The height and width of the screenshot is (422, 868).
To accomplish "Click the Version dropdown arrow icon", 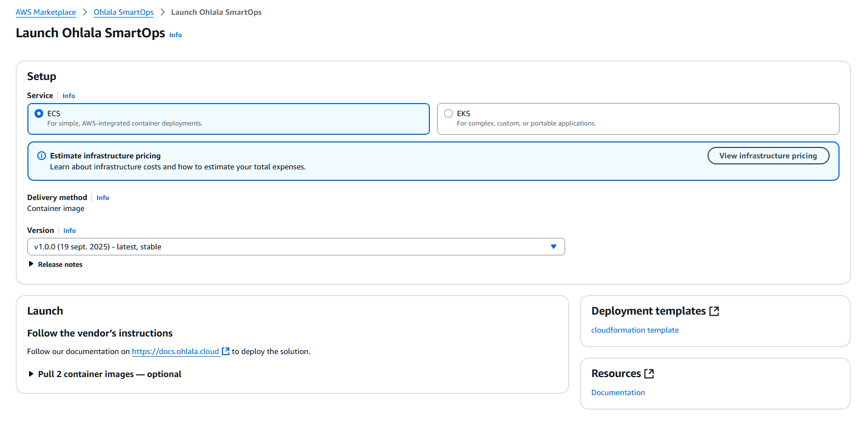I will point(553,247).
